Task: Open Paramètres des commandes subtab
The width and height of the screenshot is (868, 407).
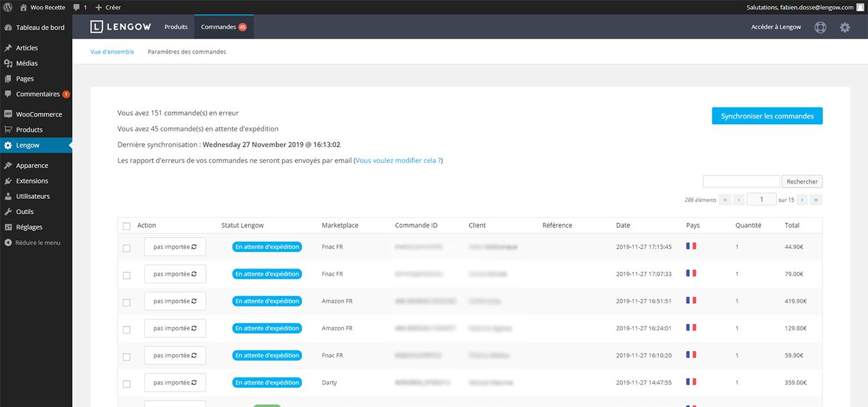Action: [187, 52]
